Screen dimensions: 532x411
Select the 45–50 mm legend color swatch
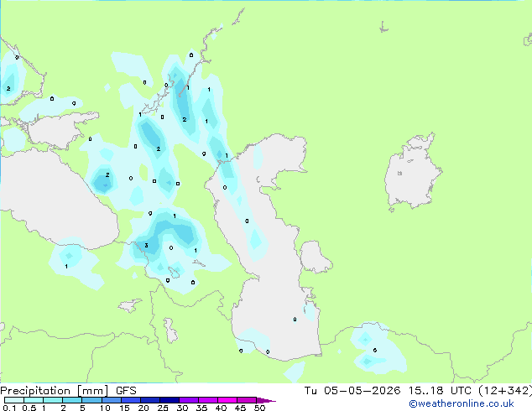coord(247,400)
